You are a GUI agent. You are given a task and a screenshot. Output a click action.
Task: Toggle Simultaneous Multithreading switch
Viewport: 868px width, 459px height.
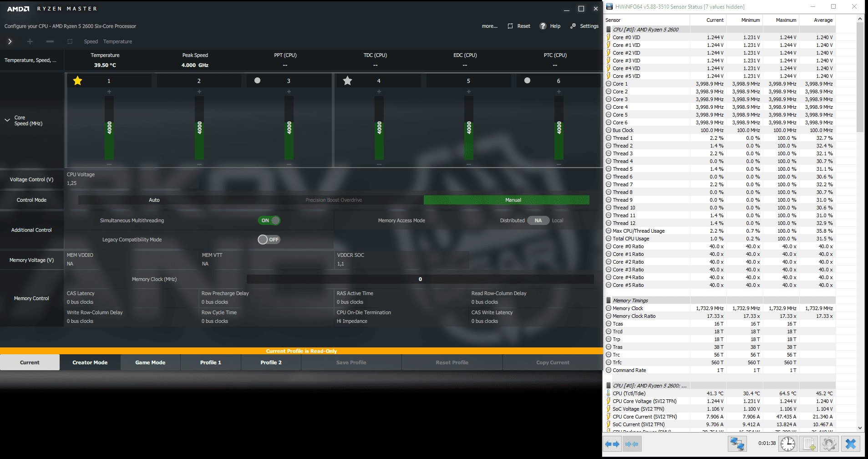[269, 220]
